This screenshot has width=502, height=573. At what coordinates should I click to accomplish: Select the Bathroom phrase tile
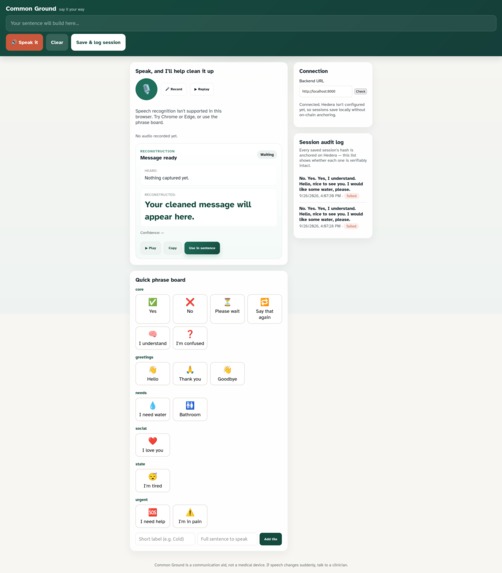tap(190, 409)
